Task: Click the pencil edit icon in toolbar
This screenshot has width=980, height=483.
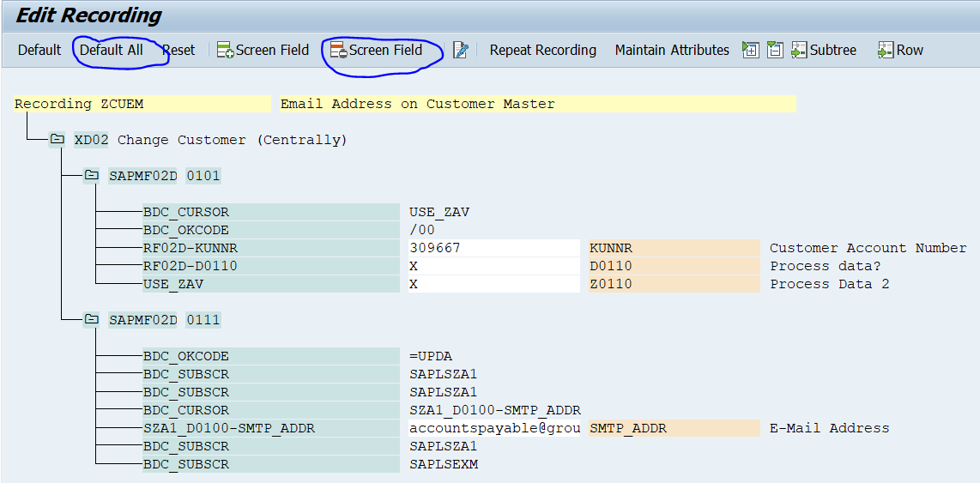Action: point(461,50)
